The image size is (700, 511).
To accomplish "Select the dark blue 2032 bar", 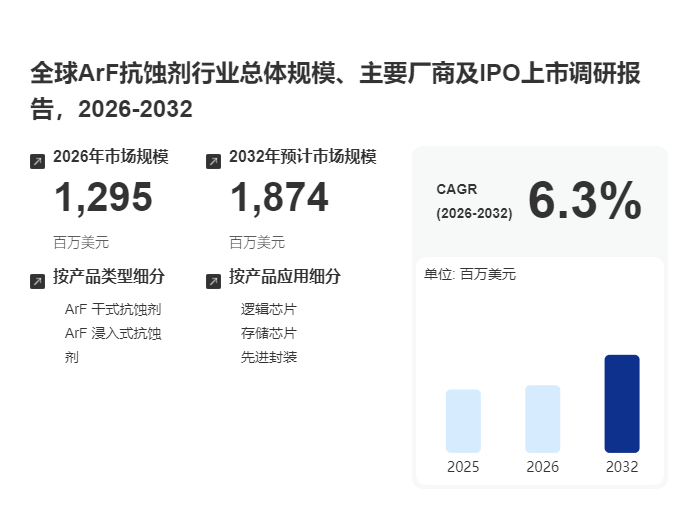I will tap(622, 404).
